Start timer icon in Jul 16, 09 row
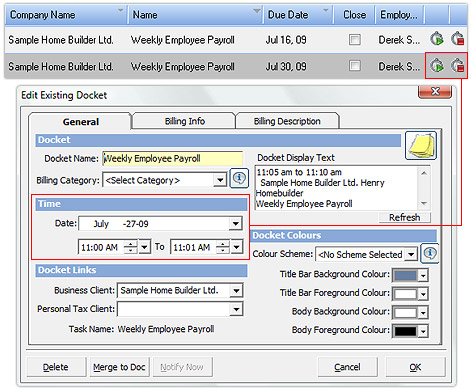The height and width of the screenshot is (390, 471). [x=436, y=39]
